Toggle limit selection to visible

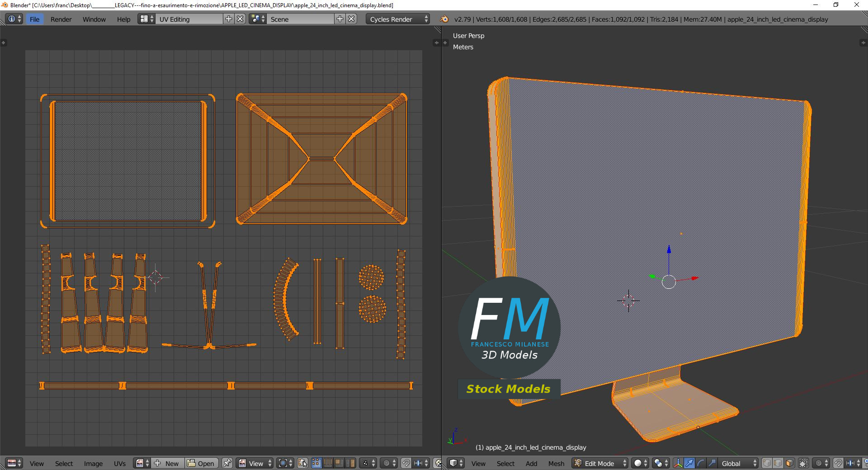(x=803, y=463)
